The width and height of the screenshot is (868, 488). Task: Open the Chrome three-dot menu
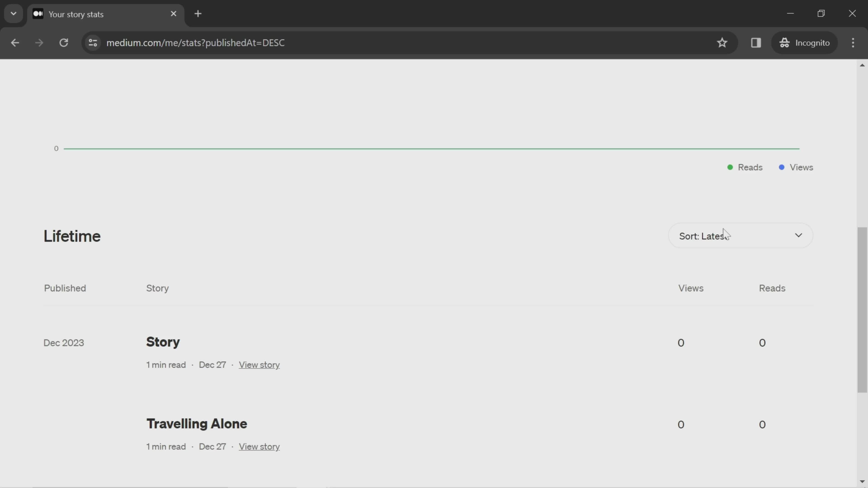tap(853, 43)
